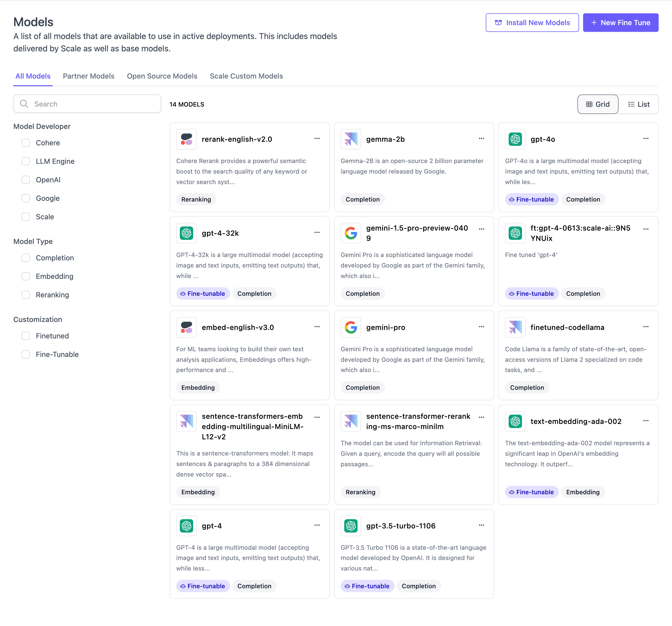Enable the Completion model type filter
Image resolution: width=672 pixels, height=626 pixels.
pos(26,258)
